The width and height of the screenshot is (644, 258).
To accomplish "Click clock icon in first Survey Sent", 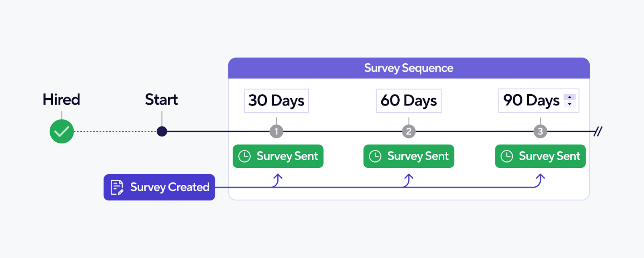I will tap(245, 156).
